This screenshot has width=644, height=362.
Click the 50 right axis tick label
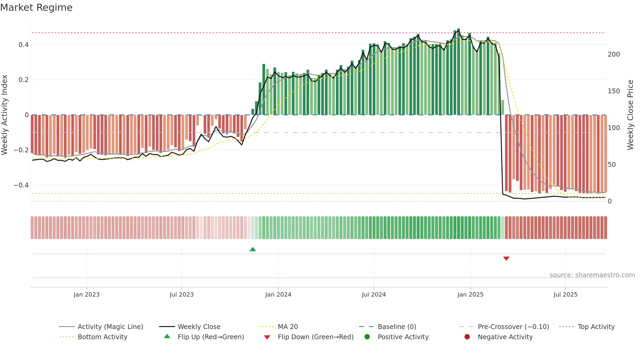(x=612, y=165)
